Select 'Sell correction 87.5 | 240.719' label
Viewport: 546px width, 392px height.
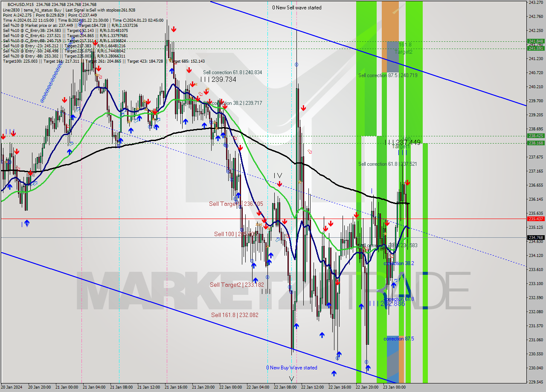(x=388, y=75)
